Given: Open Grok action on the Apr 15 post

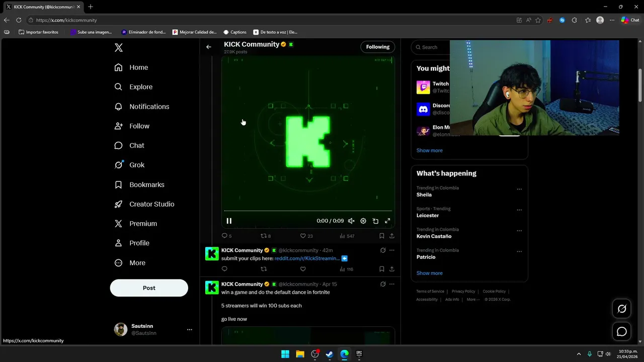Looking at the screenshot, I should (383, 284).
